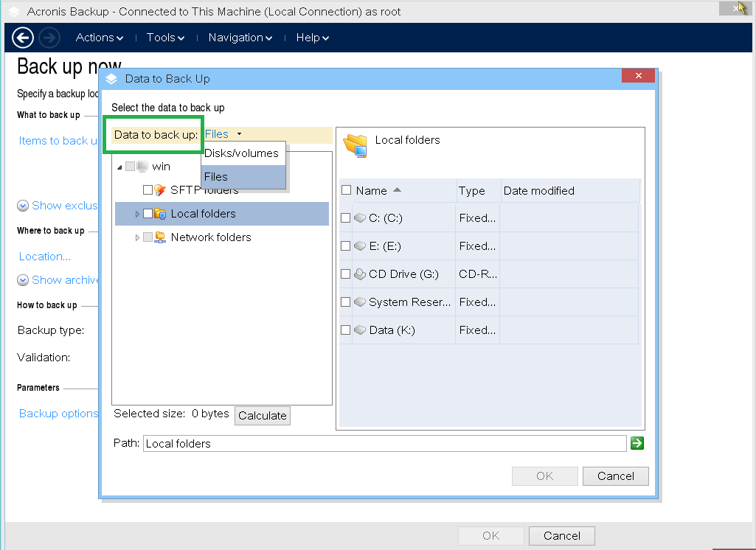The width and height of the screenshot is (756, 550).
Task: Check the Data (K:) checkbox
Action: pyautogui.click(x=345, y=330)
